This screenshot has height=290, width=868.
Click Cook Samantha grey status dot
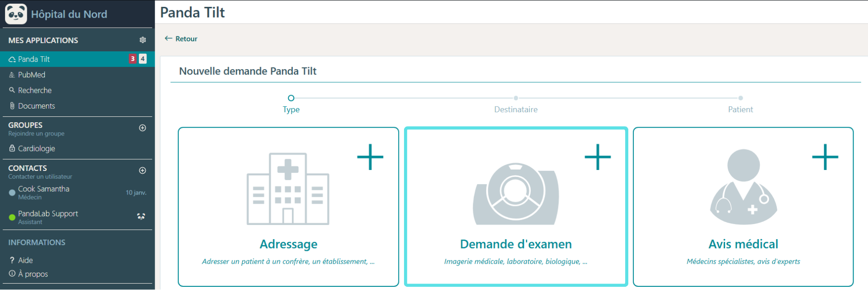(12, 193)
